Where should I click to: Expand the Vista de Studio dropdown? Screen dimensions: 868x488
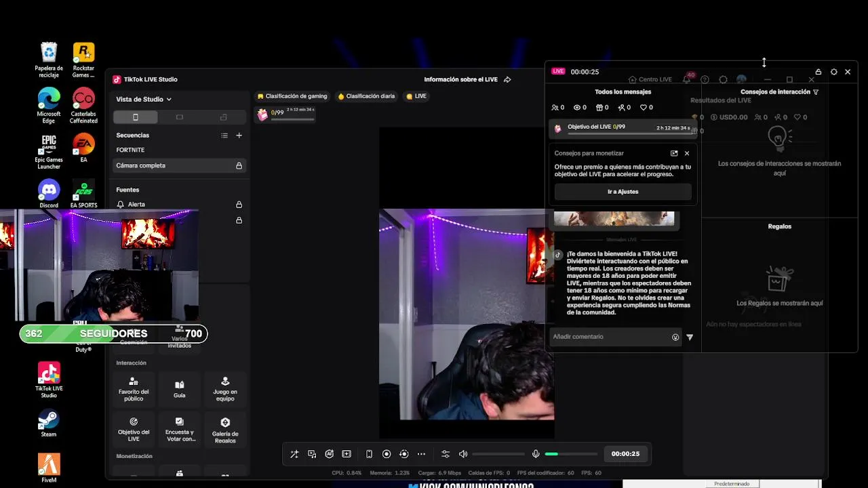coord(144,99)
